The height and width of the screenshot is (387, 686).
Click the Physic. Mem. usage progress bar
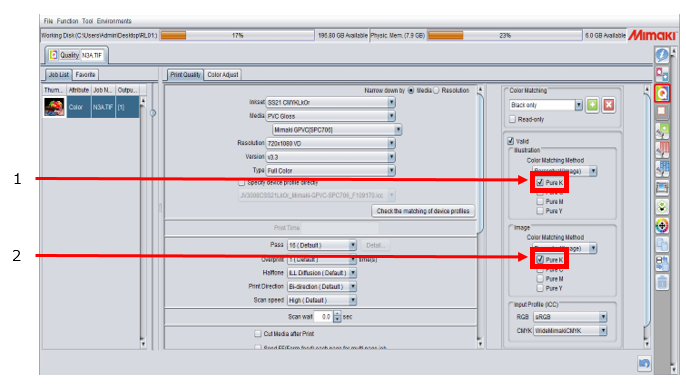click(x=505, y=35)
